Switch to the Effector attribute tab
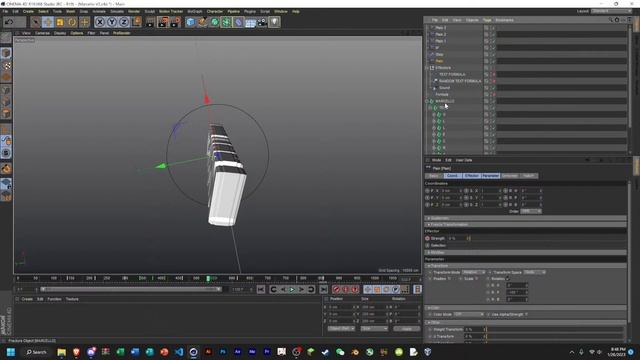The width and height of the screenshot is (640, 360). tap(471, 176)
